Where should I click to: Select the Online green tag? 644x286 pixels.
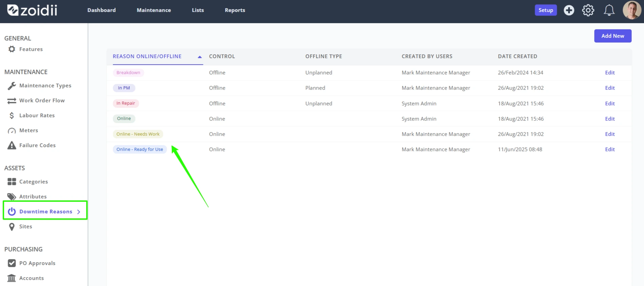[124, 119]
